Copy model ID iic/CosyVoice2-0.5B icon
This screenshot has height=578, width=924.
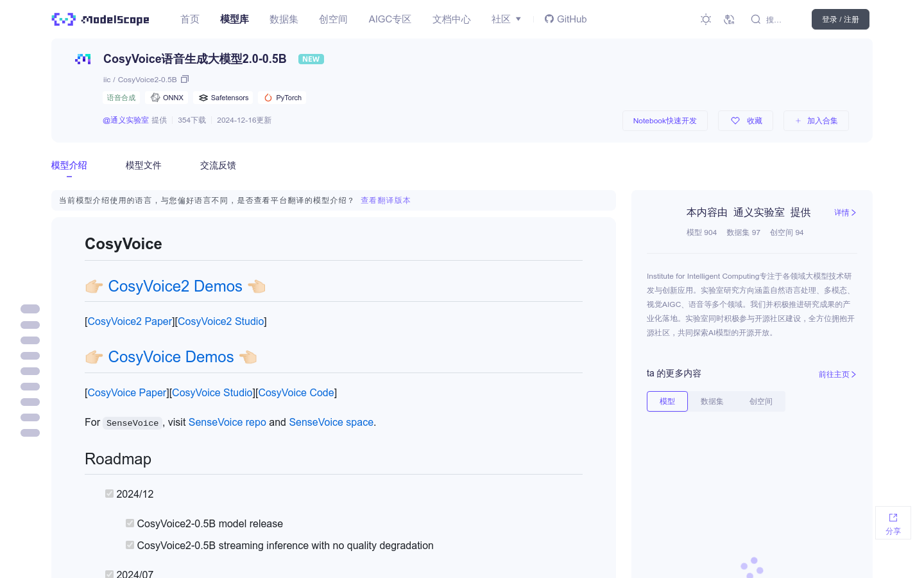point(185,79)
